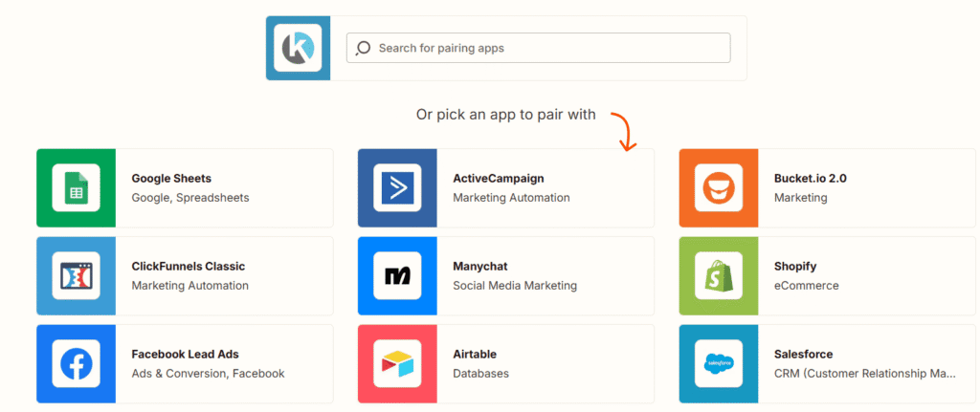Click the Airtable logo icon
This screenshot has height=412, width=980.
[x=397, y=364]
